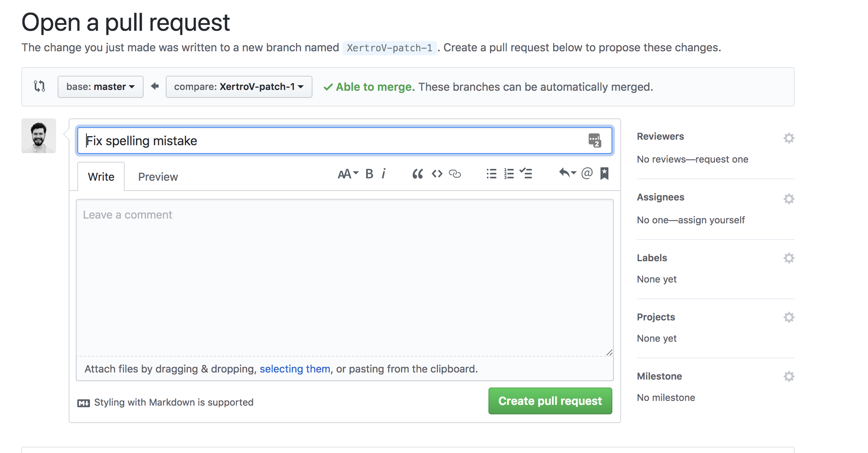Insert code formatting
Screen dimensions: 868x453
coord(437,174)
